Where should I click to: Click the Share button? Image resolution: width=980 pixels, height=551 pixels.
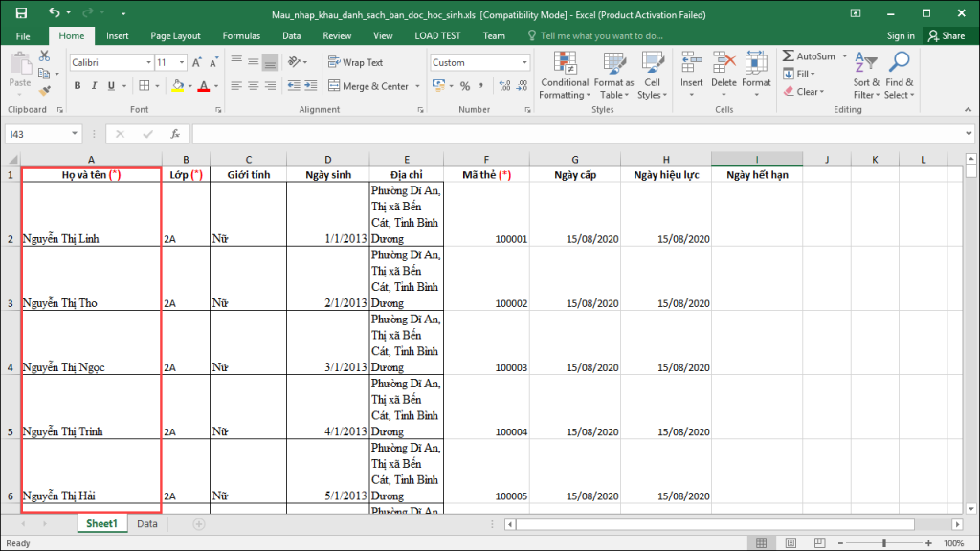(946, 35)
